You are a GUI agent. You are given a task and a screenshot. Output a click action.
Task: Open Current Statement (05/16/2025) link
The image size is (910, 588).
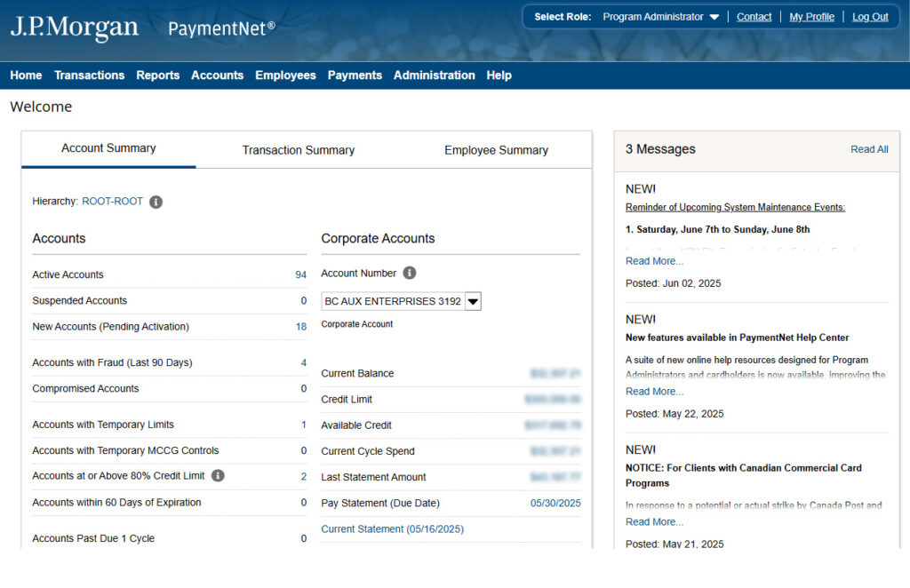point(392,529)
